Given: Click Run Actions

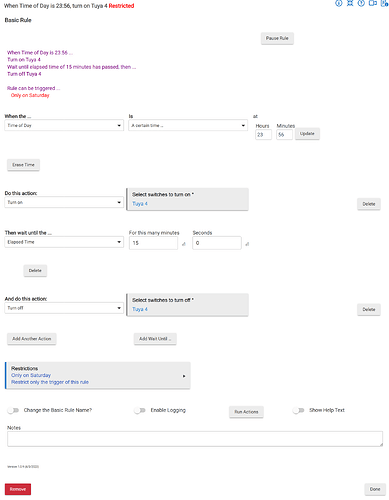Looking at the screenshot, I should [x=246, y=412].
